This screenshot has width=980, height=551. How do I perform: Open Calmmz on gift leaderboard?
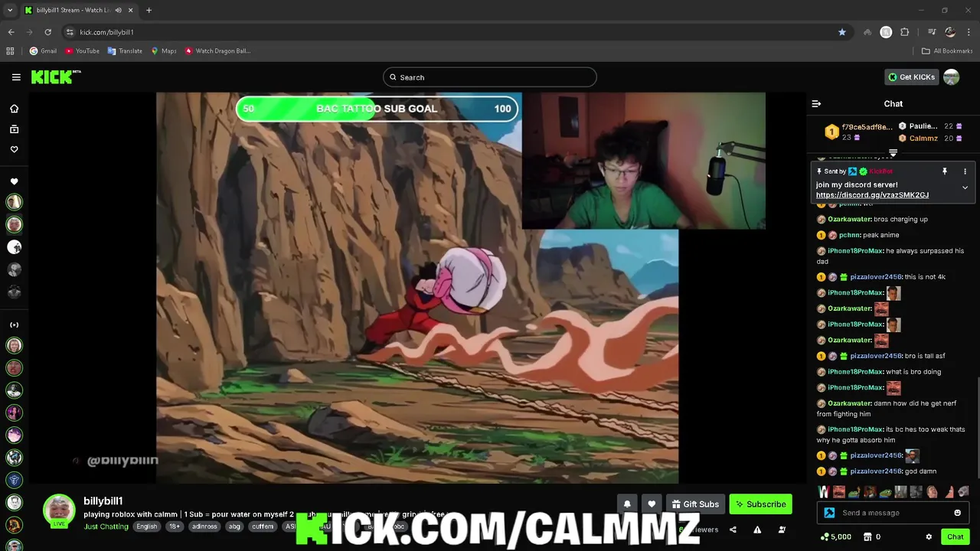tap(923, 139)
